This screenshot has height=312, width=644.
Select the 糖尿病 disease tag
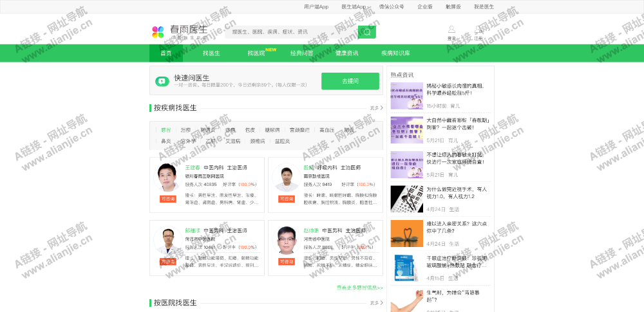[272, 130]
